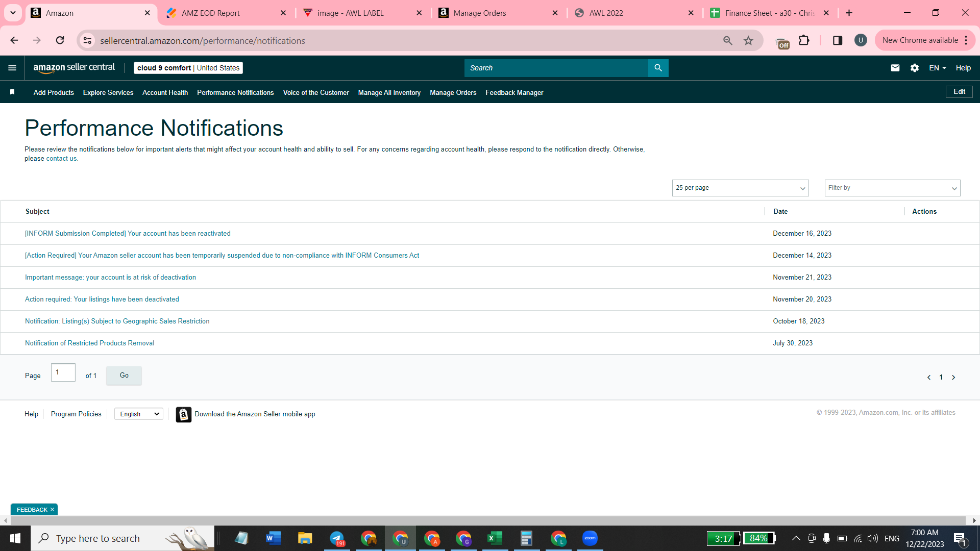Image resolution: width=980 pixels, height=551 pixels.
Task: Open the English language selector in the footer
Action: [x=139, y=414]
